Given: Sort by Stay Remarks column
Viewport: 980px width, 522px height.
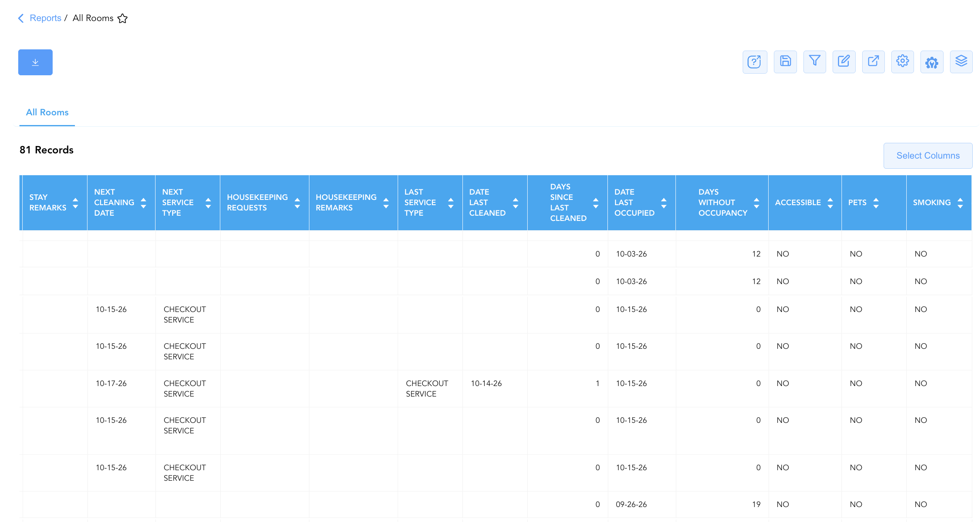Looking at the screenshot, I should point(75,203).
